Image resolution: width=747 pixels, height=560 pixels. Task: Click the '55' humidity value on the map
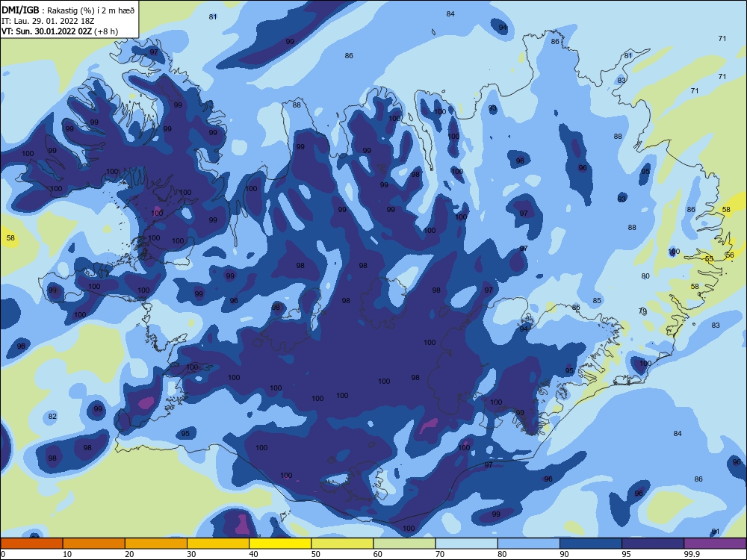(x=710, y=258)
